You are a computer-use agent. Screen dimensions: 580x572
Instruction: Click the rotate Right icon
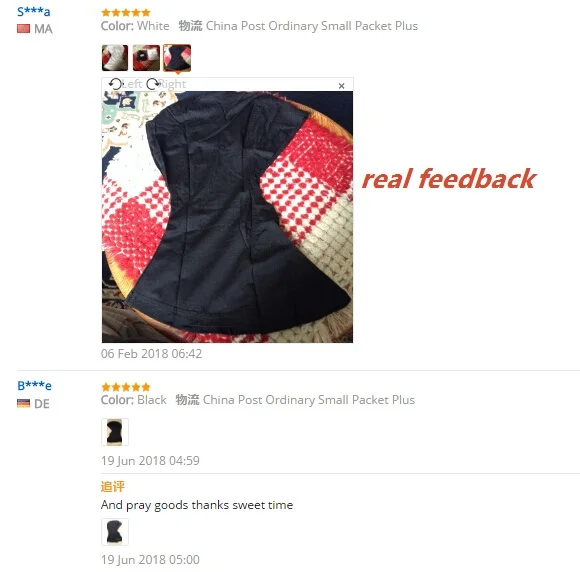[153, 84]
